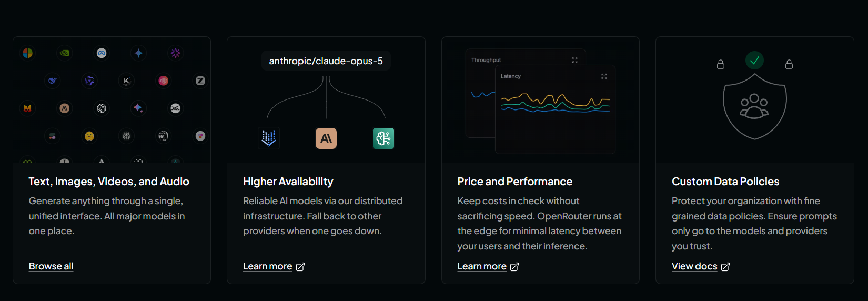
Task: Click the Microsoft four-color logo icon
Action: [x=27, y=53]
